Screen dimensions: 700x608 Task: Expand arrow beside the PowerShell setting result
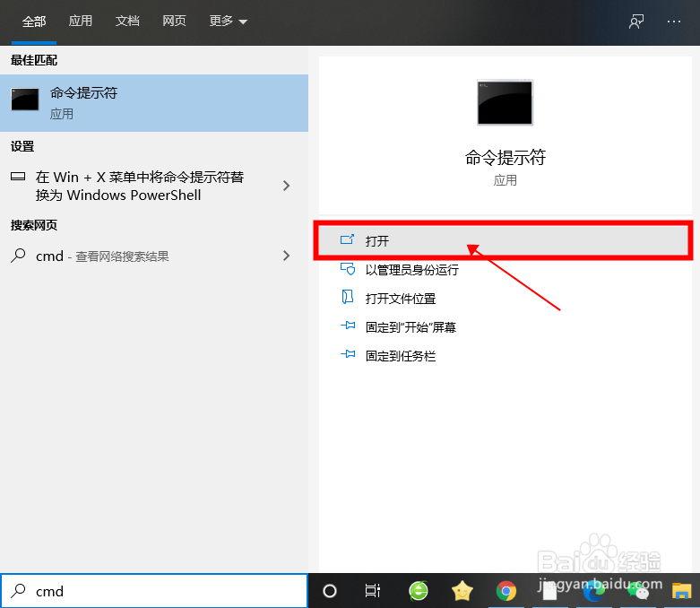[287, 186]
